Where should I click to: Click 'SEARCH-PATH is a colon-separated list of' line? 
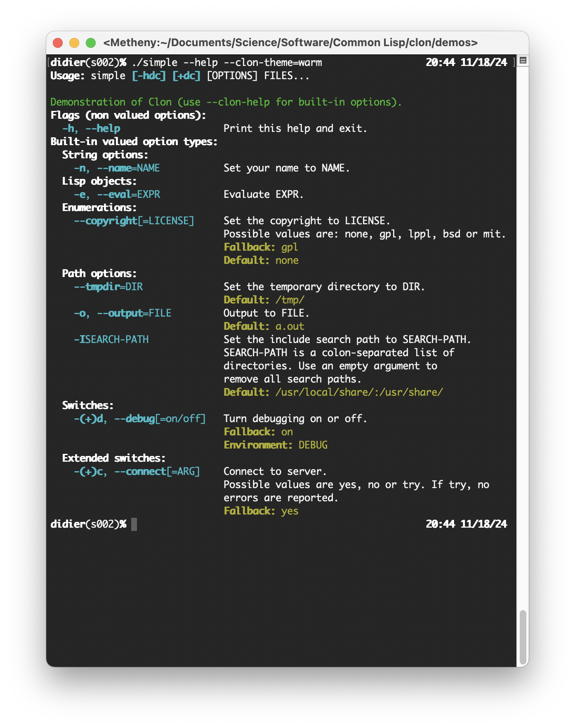pos(339,353)
